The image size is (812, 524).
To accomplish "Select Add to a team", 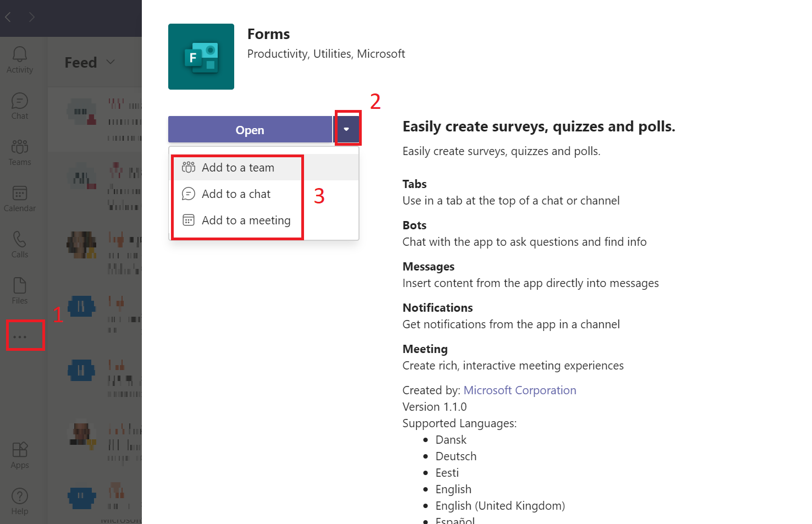I will (264, 167).
